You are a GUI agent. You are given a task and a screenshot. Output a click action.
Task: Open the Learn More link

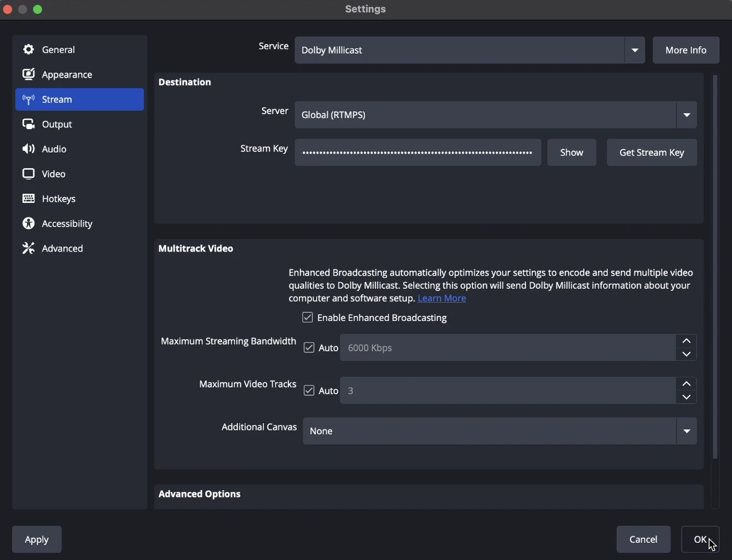click(x=442, y=299)
